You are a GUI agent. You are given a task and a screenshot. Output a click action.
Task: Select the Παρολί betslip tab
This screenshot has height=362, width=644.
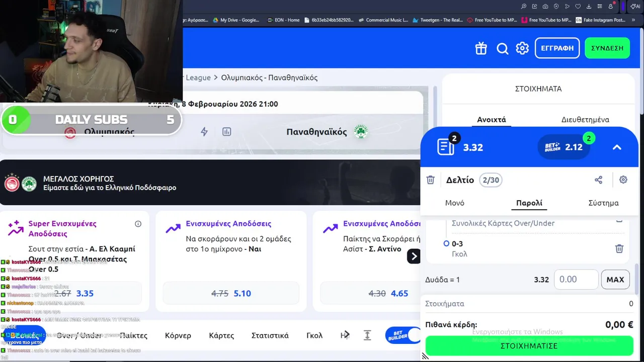pos(529,203)
